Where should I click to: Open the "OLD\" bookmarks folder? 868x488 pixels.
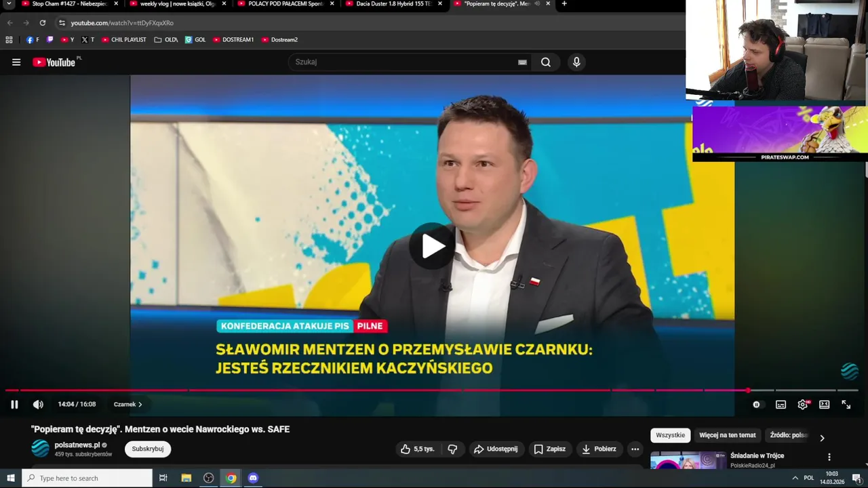pos(166,40)
